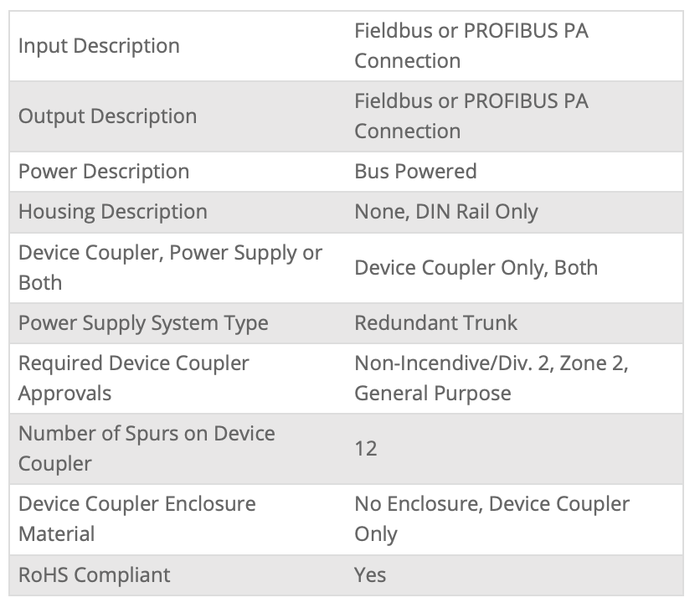
Task: Select the Redundant Trunk value
Action: point(435,323)
